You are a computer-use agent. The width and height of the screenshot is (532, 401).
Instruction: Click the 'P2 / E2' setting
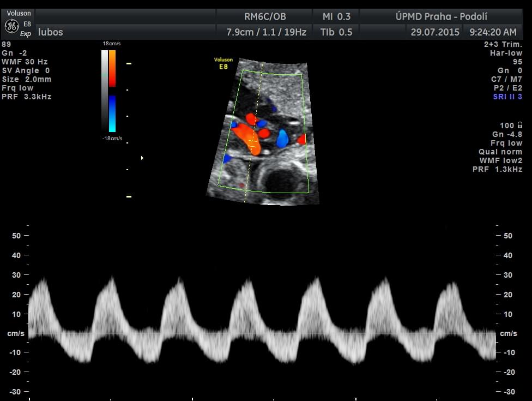coord(508,88)
